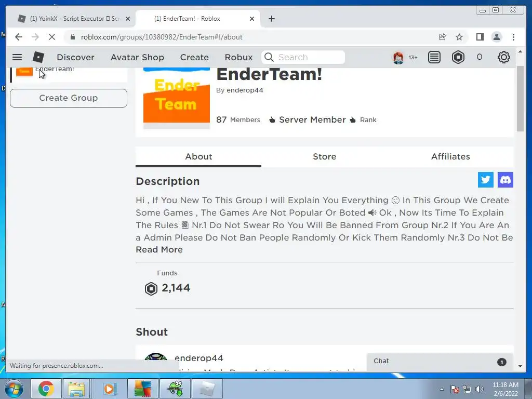Open the user avatar profile icon
The height and width of the screenshot is (399, 532).
click(398, 57)
